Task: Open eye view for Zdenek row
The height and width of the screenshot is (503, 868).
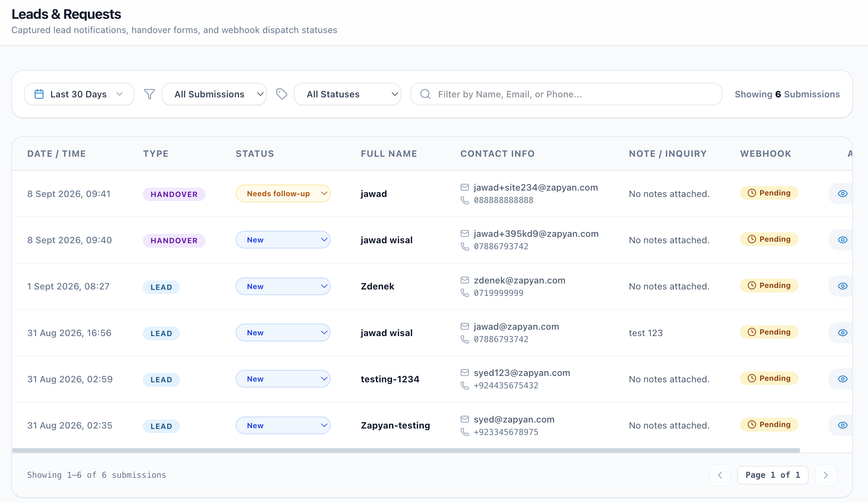Action: pos(842,286)
